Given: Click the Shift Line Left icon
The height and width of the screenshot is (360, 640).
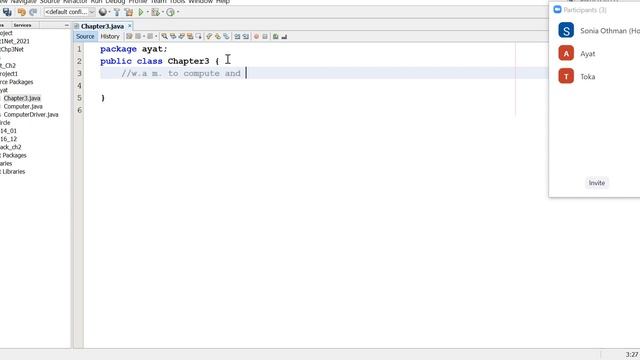Looking at the screenshot, I should pyautogui.click(x=237, y=36).
